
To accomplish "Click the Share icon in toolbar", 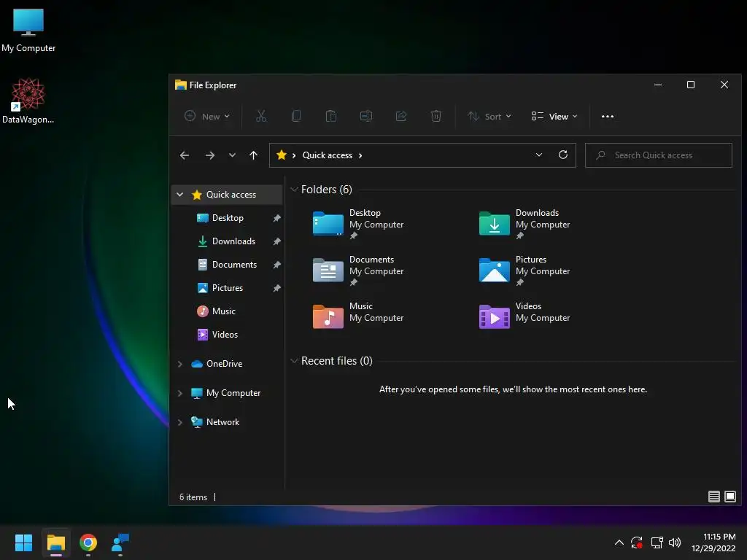I will (401, 116).
